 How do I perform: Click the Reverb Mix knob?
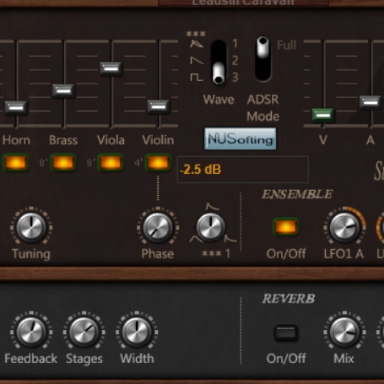(344, 332)
